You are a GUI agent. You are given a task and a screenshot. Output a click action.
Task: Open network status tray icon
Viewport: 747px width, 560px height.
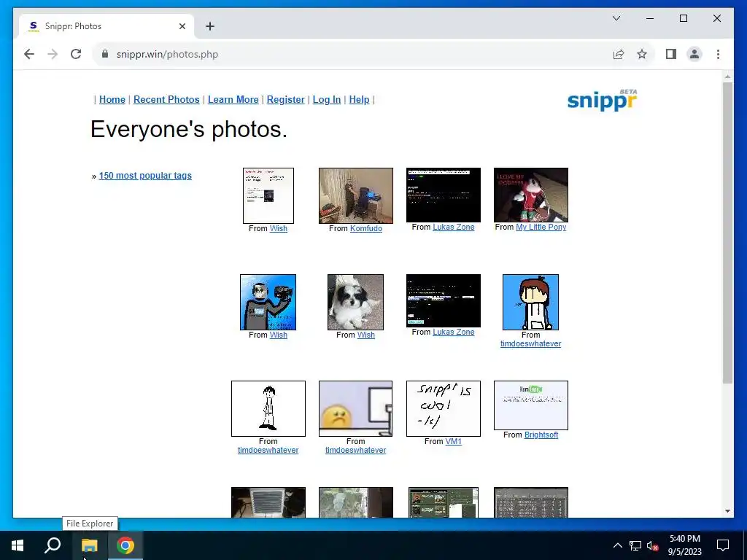tap(635, 545)
